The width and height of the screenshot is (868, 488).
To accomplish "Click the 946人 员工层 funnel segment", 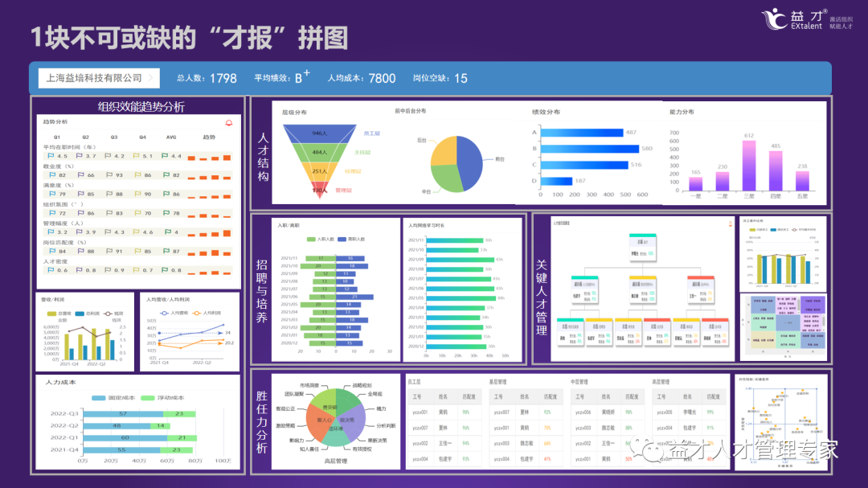I will pyautogui.click(x=319, y=133).
